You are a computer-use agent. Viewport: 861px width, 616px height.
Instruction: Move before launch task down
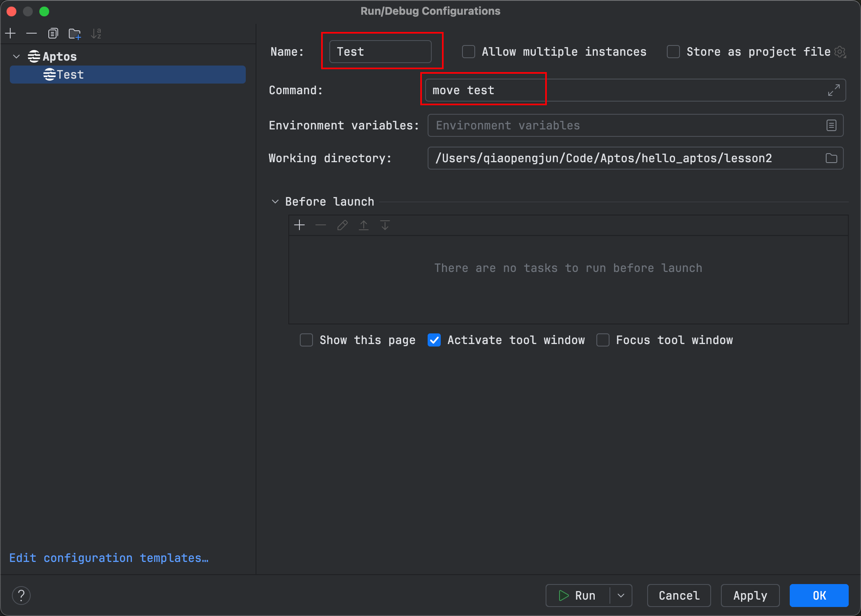[385, 225]
